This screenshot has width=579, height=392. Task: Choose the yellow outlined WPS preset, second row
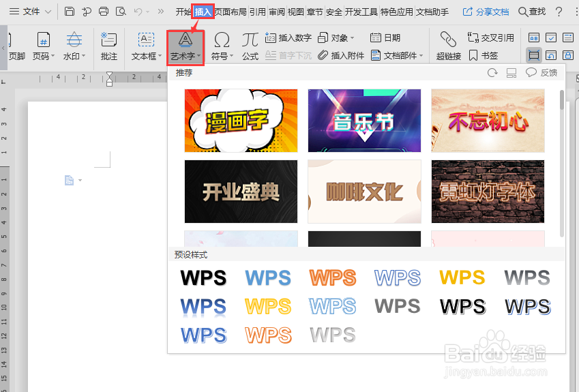pos(268,306)
